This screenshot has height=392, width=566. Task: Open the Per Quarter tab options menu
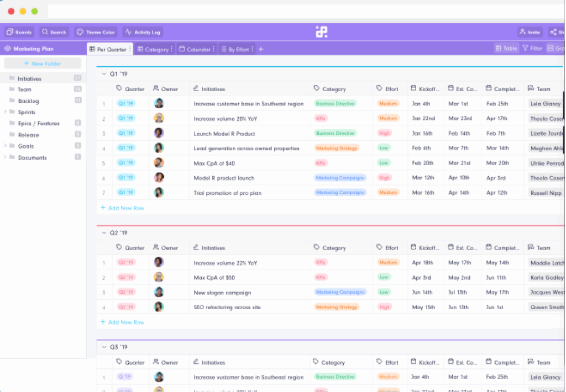coord(130,49)
